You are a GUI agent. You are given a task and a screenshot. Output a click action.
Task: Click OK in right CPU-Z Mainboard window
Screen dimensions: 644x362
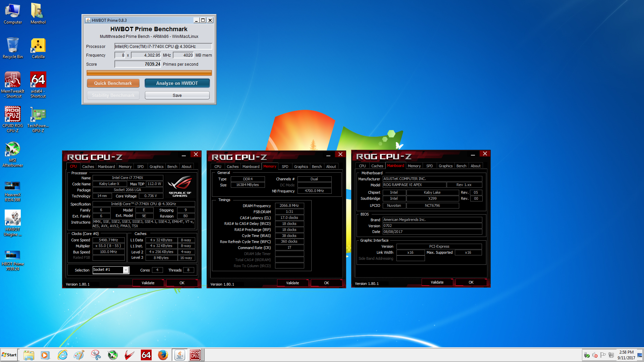pos(471,282)
